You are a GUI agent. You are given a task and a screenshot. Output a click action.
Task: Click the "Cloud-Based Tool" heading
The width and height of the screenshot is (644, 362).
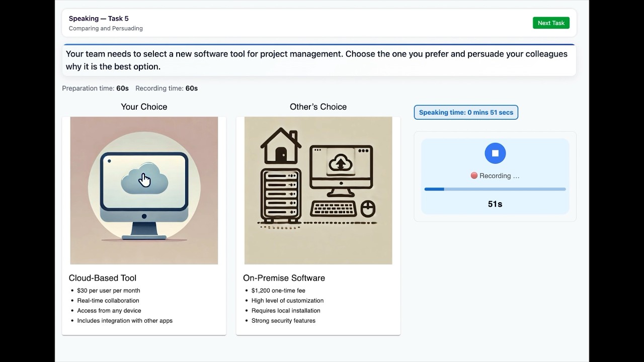[103, 278]
